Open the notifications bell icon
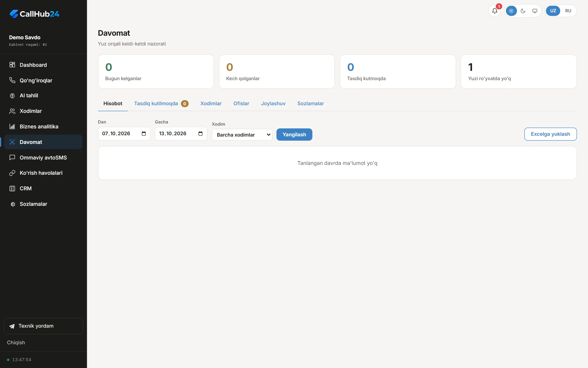 [x=495, y=11]
